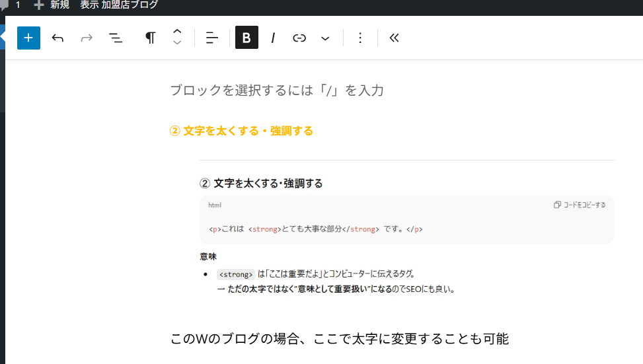Move block down with the down chevron
The image size is (643, 364).
pyautogui.click(x=177, y=44)
